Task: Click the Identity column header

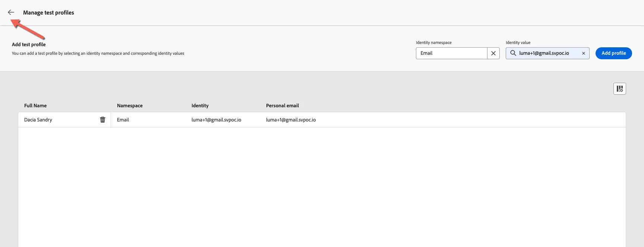Action: (x=200, y=106)
